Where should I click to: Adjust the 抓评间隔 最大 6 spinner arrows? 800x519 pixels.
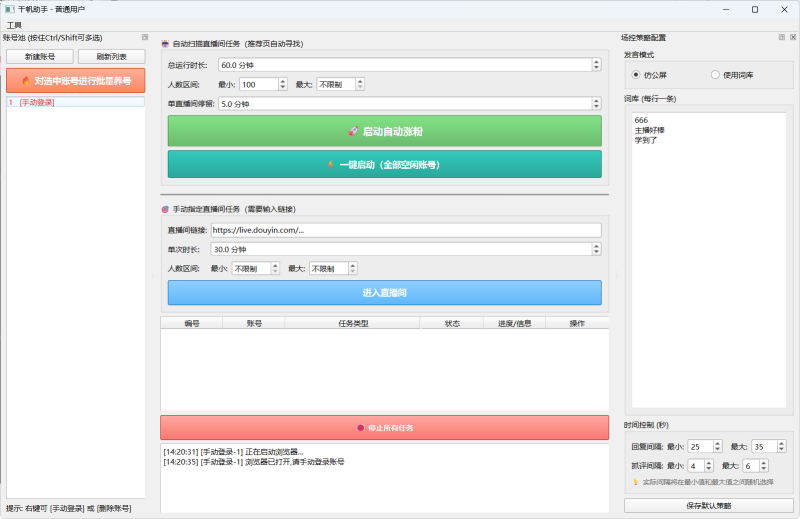click(x=764, y=466)
